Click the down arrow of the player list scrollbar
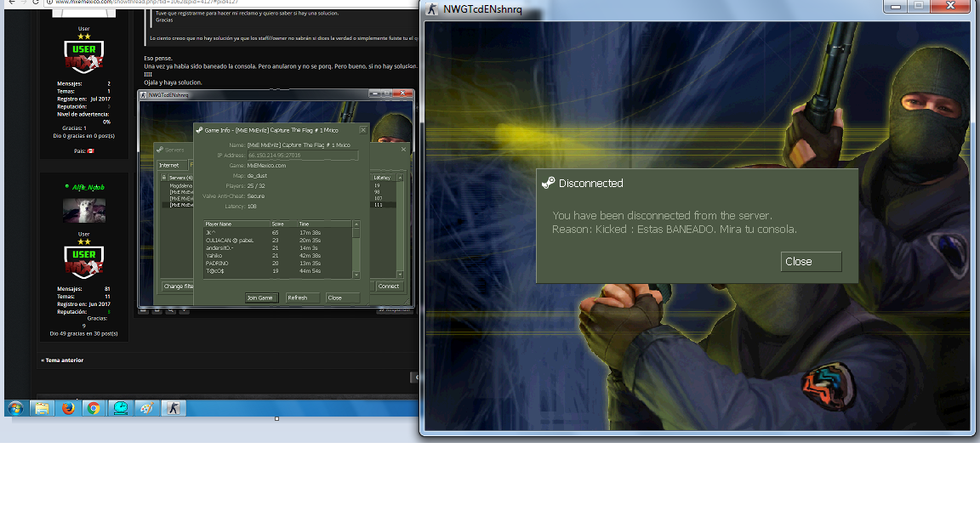The width and height of the screenshot is (980, 522). (356, 275)
